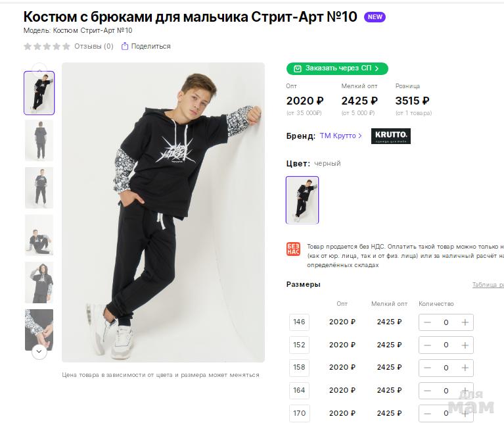Click the plus icon for size 146

click(x=465, y=322)
